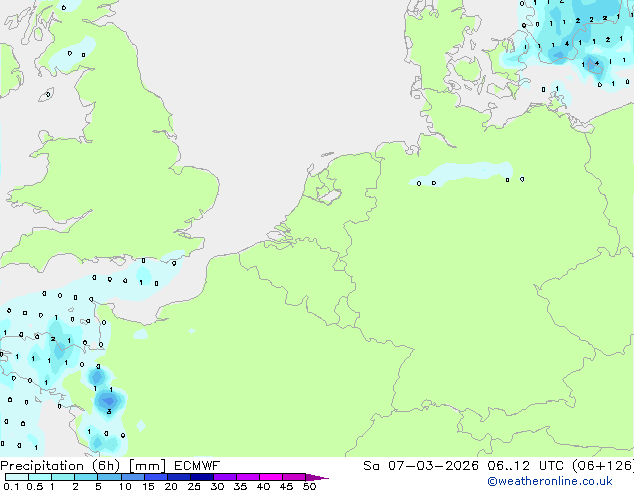Click the 45–50 mm legend color swatch

pos(294,477)
